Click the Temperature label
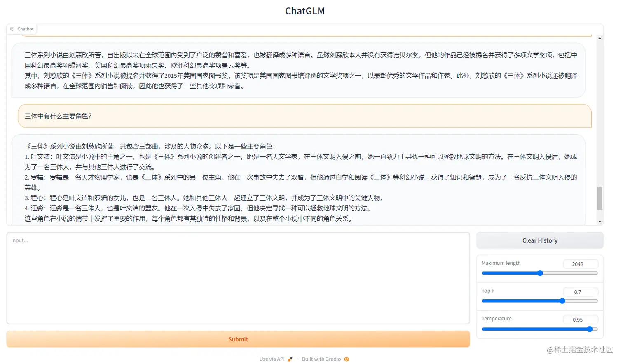The image size is (623, 364). 497,319
